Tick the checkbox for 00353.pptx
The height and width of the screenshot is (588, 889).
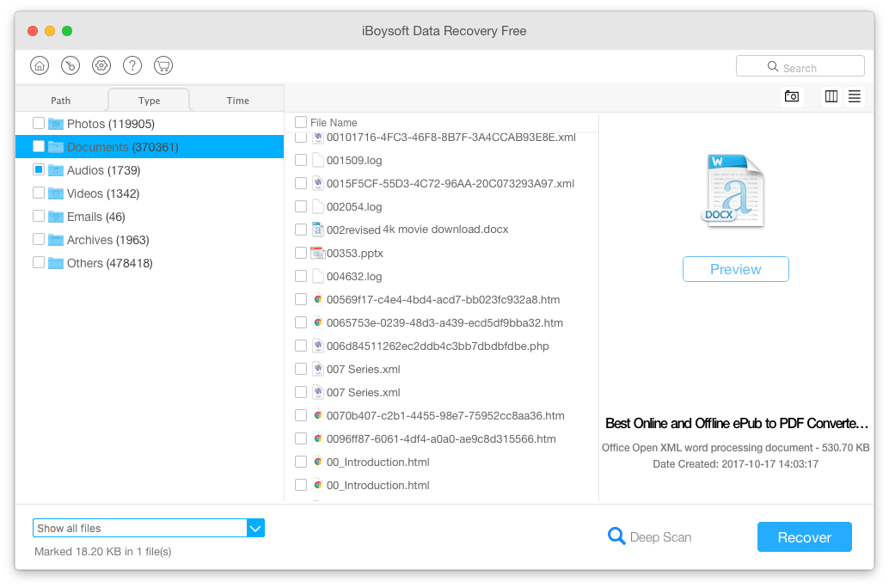301,253
